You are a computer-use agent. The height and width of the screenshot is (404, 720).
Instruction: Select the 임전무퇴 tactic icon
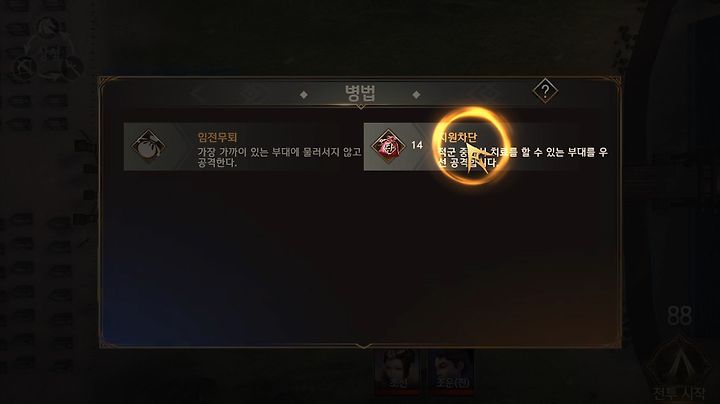click(148, 146)
